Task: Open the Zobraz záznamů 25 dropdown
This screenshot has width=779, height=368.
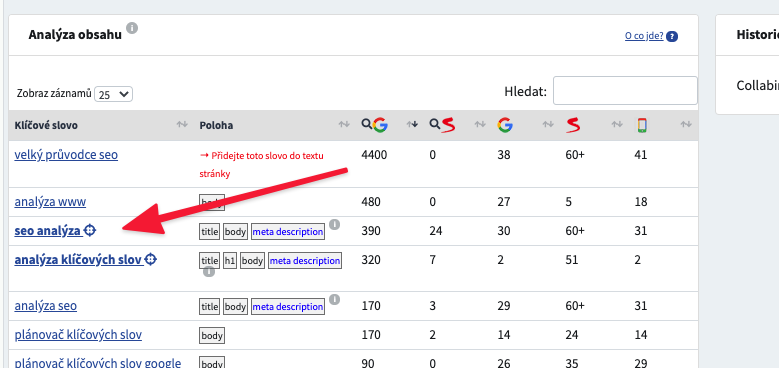Action: click(x=113, y=94)
